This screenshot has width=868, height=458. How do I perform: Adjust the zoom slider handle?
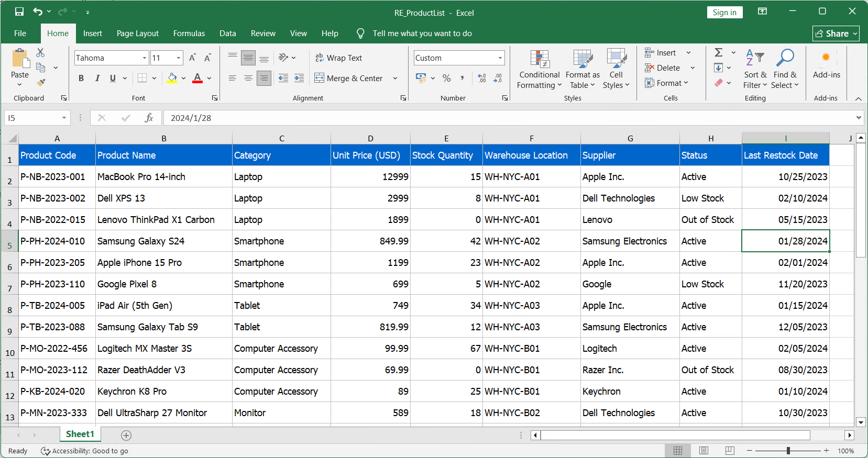788,451
